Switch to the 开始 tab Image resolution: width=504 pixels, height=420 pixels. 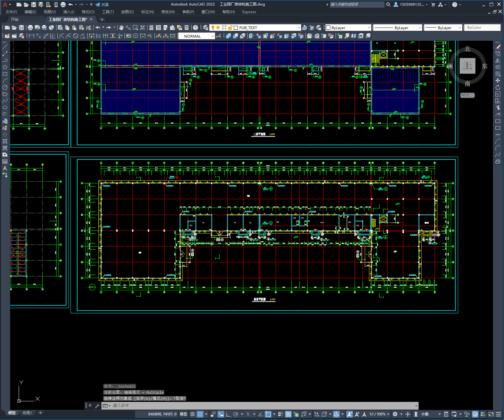[15, 19]
